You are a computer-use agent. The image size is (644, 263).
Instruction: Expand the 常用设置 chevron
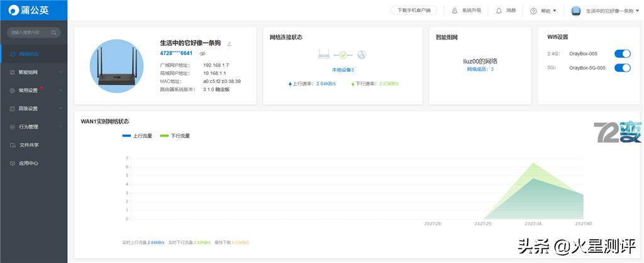(x=61, y=91)
